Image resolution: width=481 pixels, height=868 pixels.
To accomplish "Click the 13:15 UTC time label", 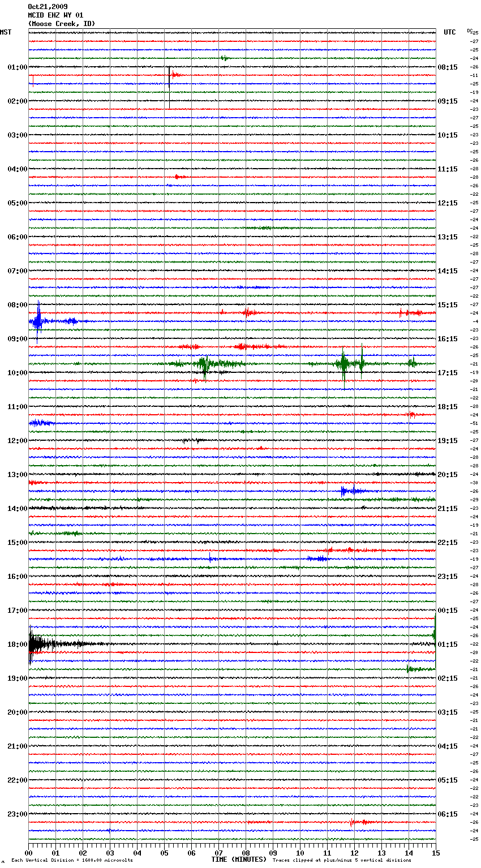I will coord(448,237).
